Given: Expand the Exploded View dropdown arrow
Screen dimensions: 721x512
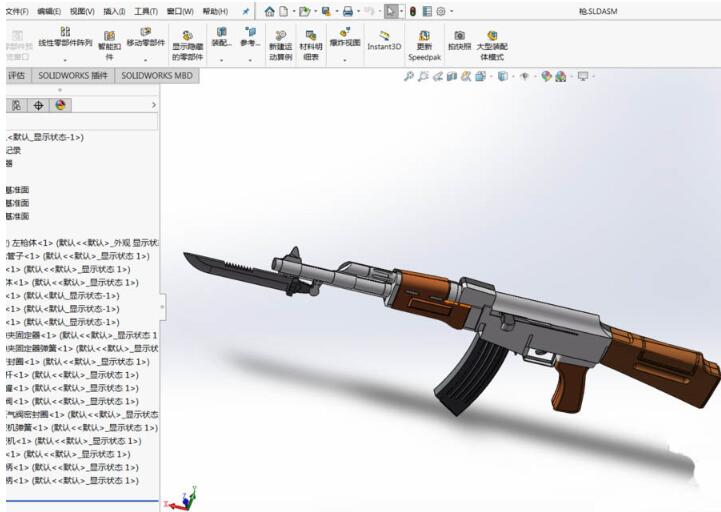Looking at the screenshot, I should pos(345,60).
